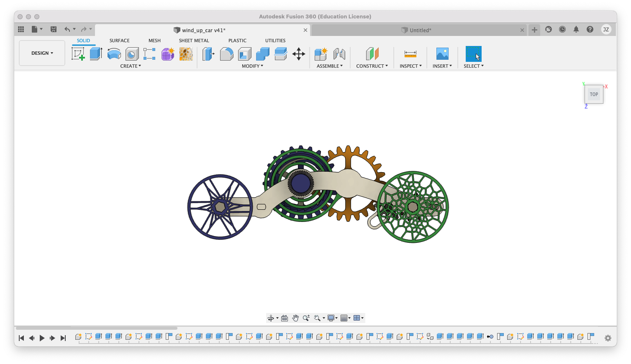631x364 pixels.
Task: Expand the SELECT menu
Action: click(474, 66)
